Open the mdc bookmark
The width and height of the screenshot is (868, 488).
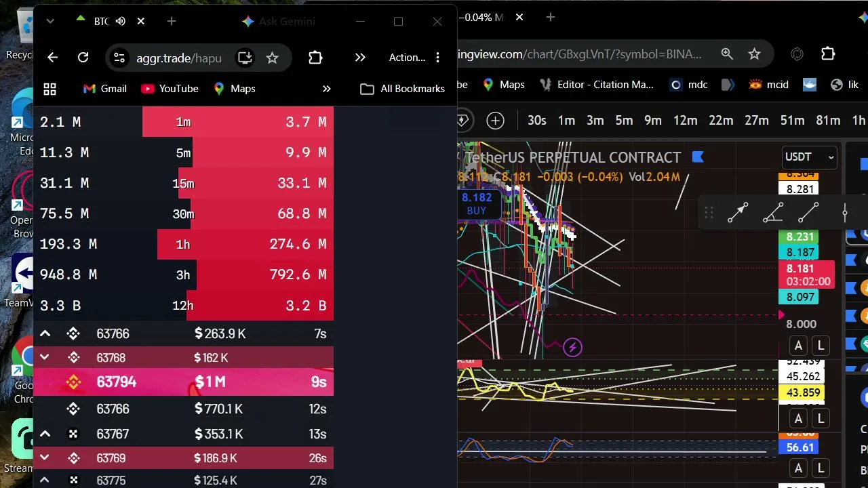tap(689, 85)
